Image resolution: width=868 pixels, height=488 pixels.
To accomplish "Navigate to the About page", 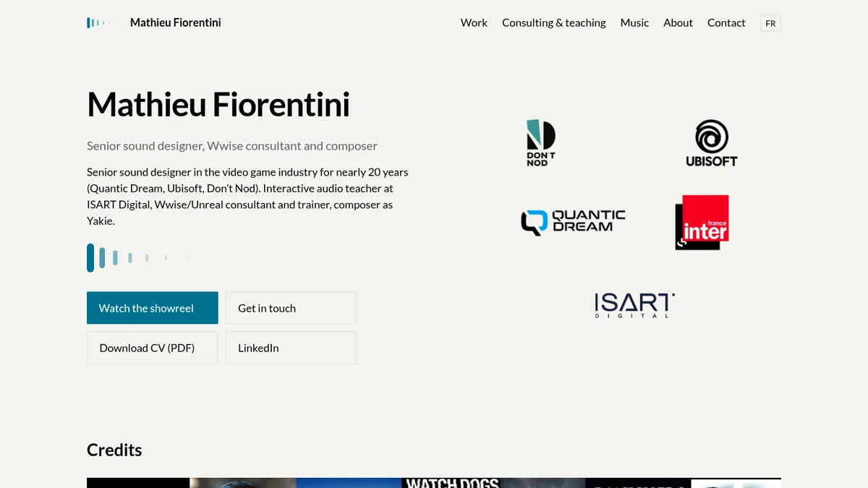I will [x=678, y=23].
